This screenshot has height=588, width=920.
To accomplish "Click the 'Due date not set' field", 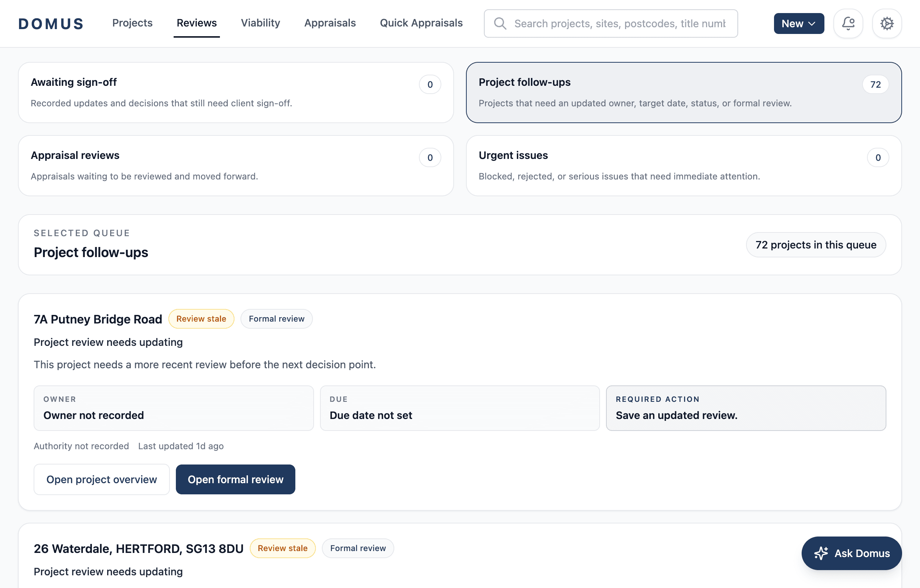I will click(x=460, y=408).
